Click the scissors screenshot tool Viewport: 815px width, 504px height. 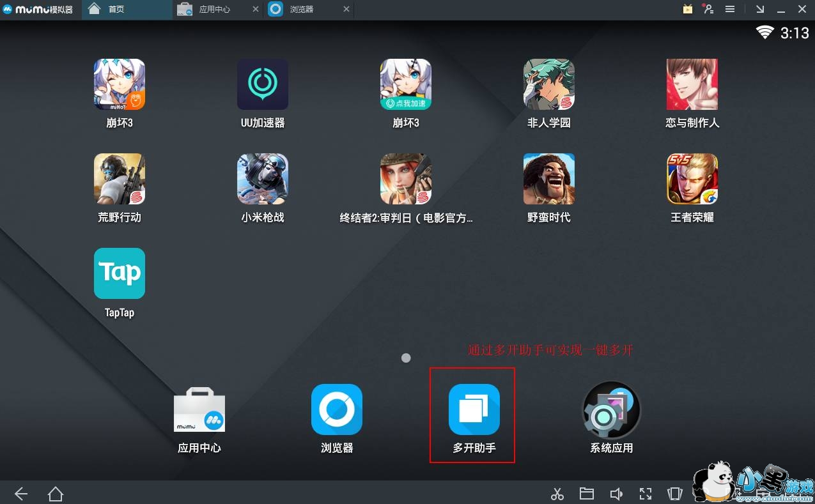tap(557, 493)
